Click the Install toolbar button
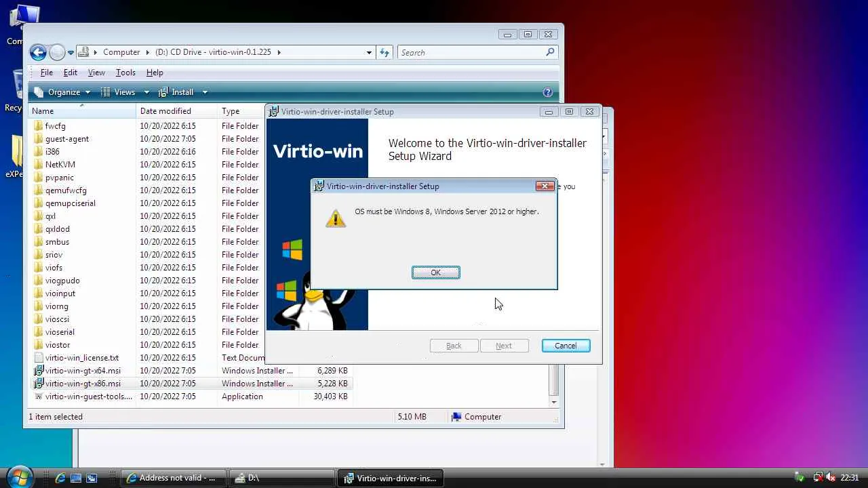Image resolution: width=868 pixels, height=488 pixels. tap(176, 92)
